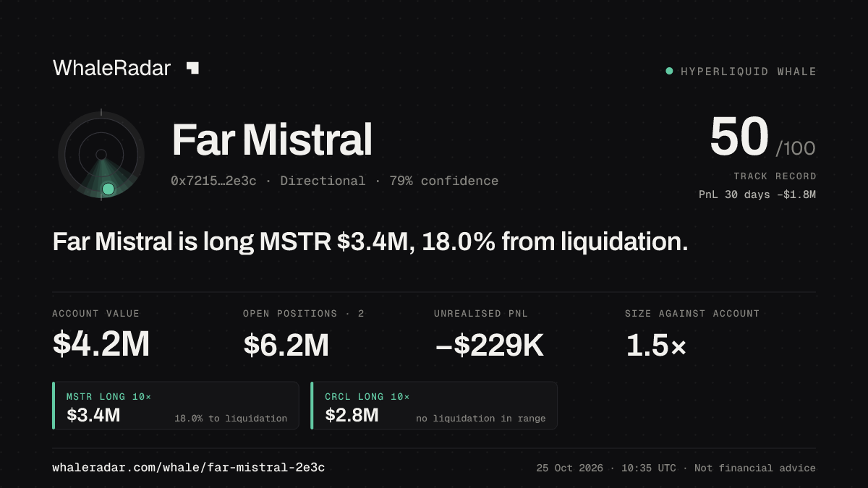This screenshot has width=868, height=488.
Task: Click 18.0% to liquidation note
Action: coord(231,419)
